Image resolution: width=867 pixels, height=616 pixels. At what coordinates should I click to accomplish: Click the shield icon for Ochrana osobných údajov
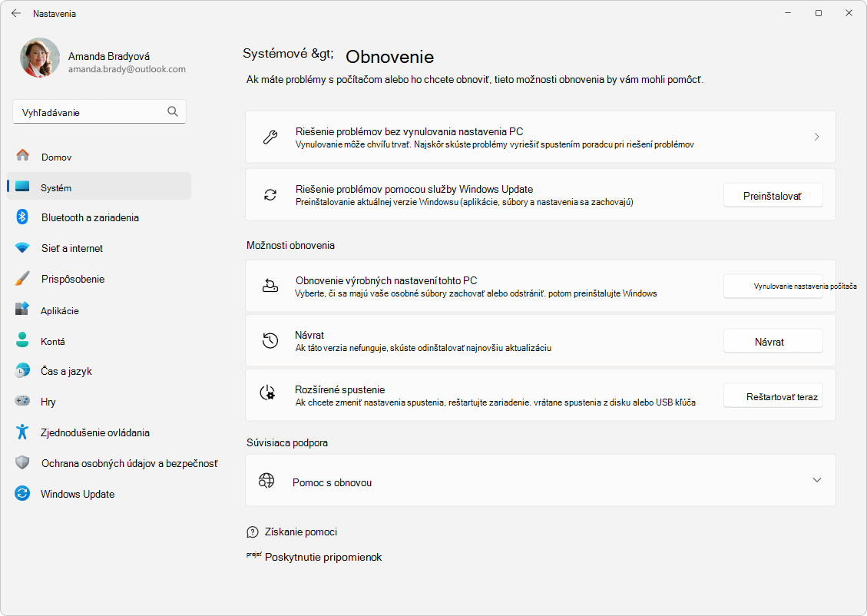tap(22, 462)
